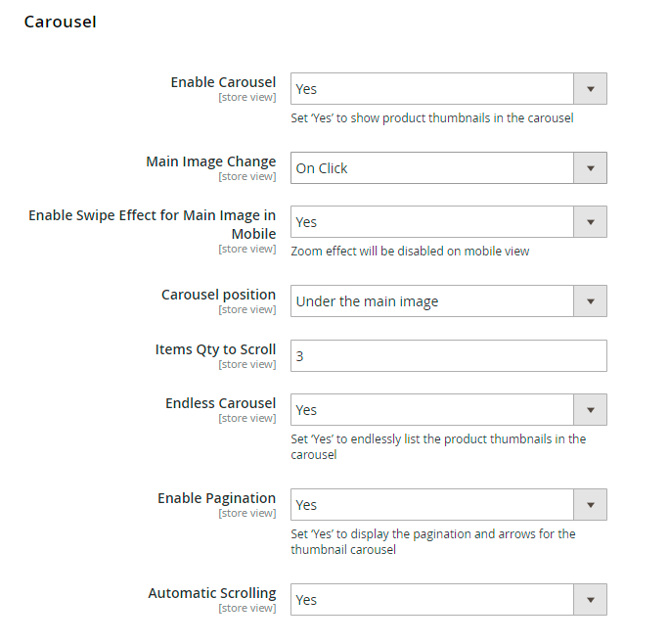Open the Carousel position dropdown

448,301
